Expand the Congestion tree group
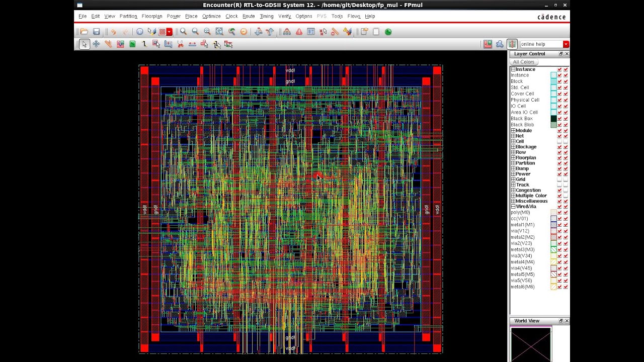Image resolution: width=644 pixels, height=362 pixels. (x=513, y=191)
